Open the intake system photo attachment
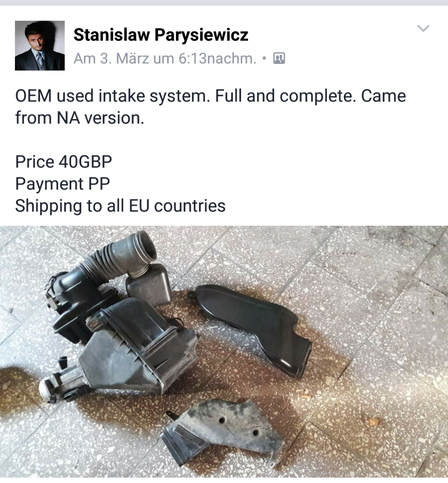 (x=224, y=352)
